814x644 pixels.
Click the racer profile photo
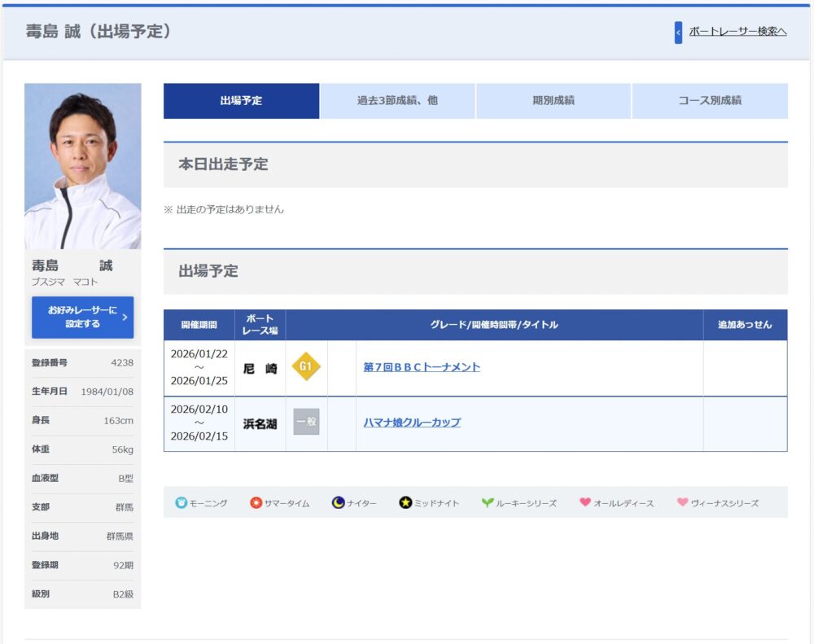click(82, 166)
